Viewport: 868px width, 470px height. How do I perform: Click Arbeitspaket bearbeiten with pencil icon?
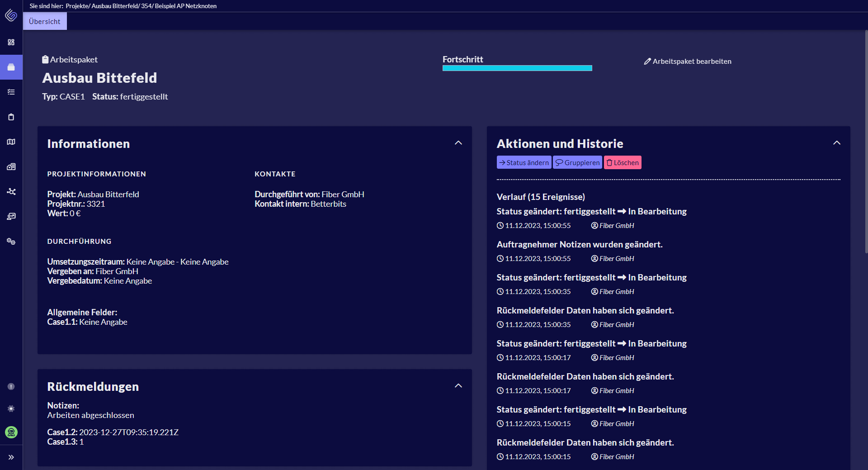[x=688, y=62]
